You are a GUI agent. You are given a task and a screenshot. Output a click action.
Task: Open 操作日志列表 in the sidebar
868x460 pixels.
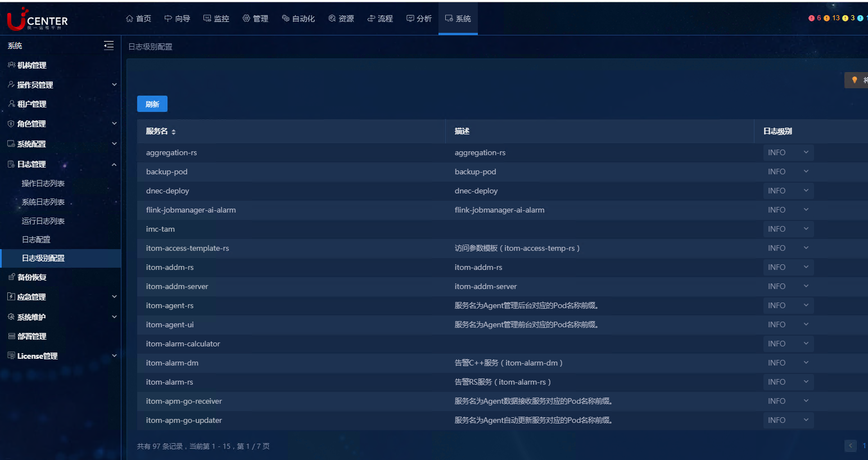[x=43, y=183]
